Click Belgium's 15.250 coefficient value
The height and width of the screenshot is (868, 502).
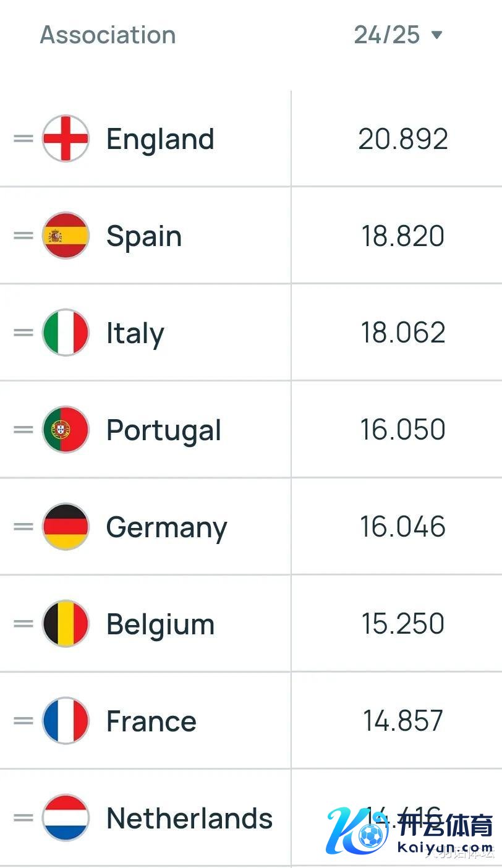[x=403, y=624]
